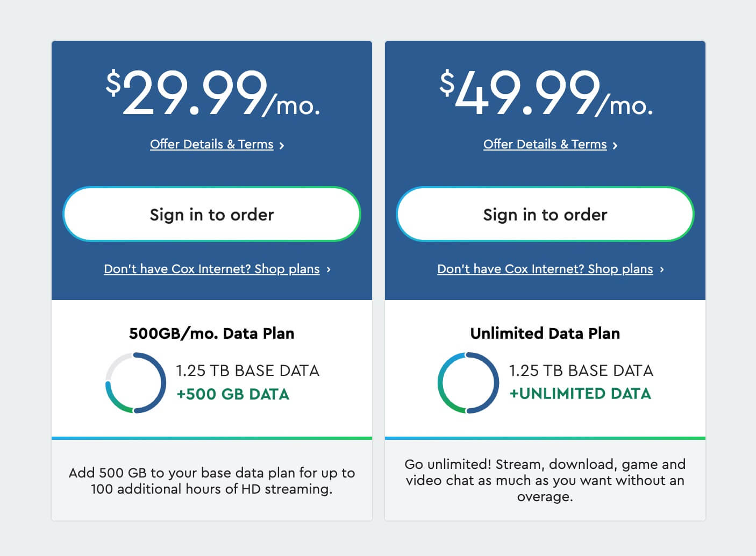Click the 500 GB HD streaming description text
Image resolution: width=756 pixels, height=556 pixels.
tap(212, 481)
